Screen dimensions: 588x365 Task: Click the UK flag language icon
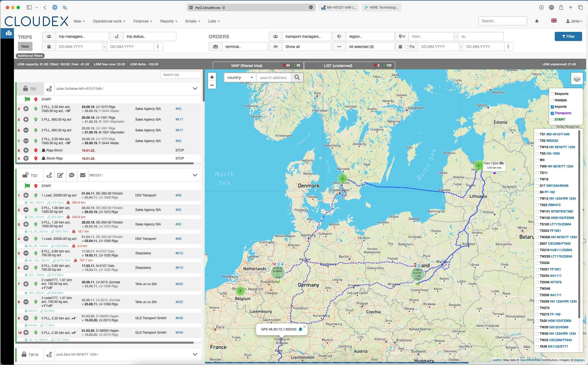[554, 21]
